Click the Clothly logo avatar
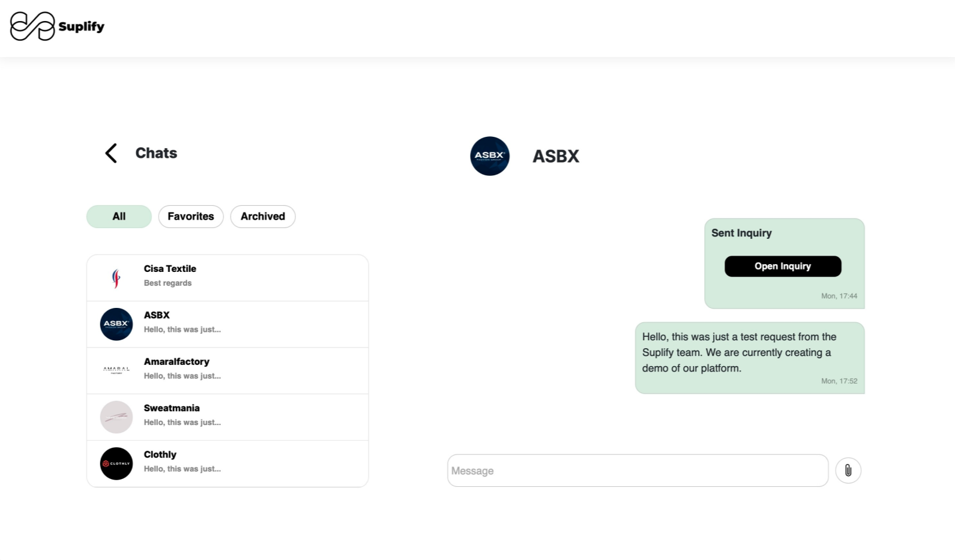Image resolution: width=955 pixels, height=560 pixels. 116,463
